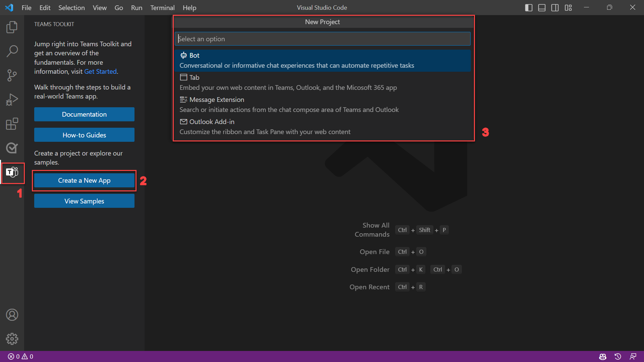Click the Account profile icon
This screenshot has width=644, height=362.
[x=12, y=314]
